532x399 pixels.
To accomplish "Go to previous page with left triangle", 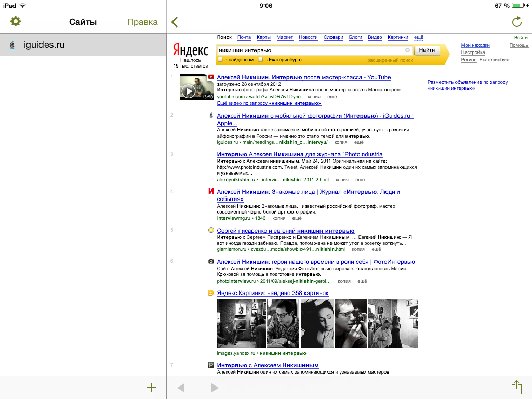I will [181, 388].
